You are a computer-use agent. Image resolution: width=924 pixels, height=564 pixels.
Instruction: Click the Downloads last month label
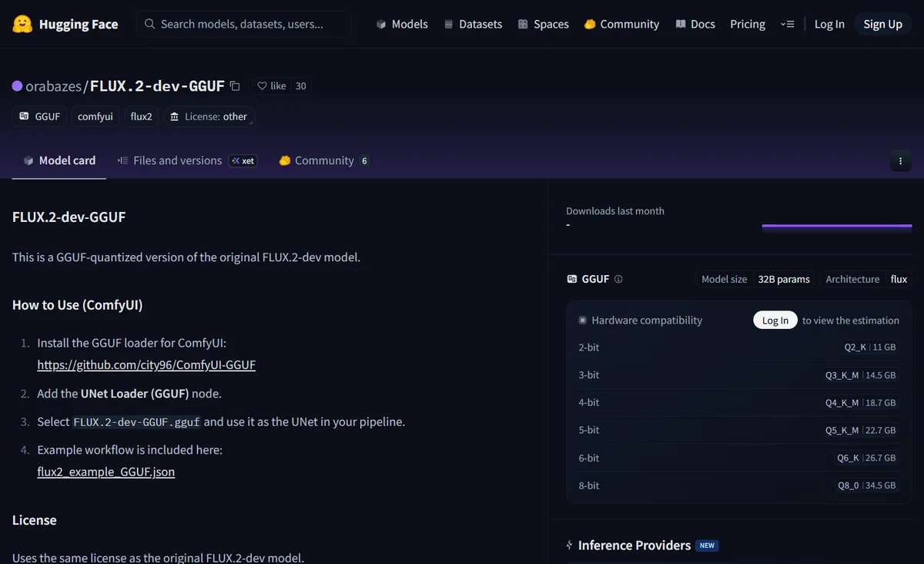tap(615, 210)
